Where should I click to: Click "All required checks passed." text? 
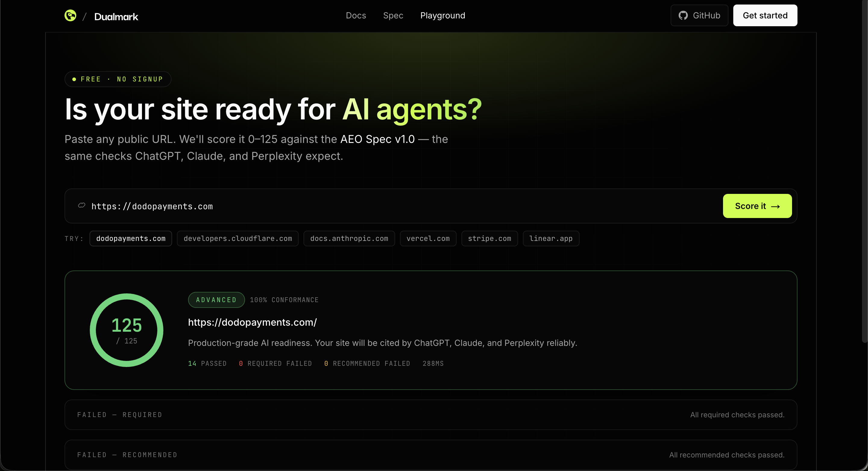click(737, 415)
